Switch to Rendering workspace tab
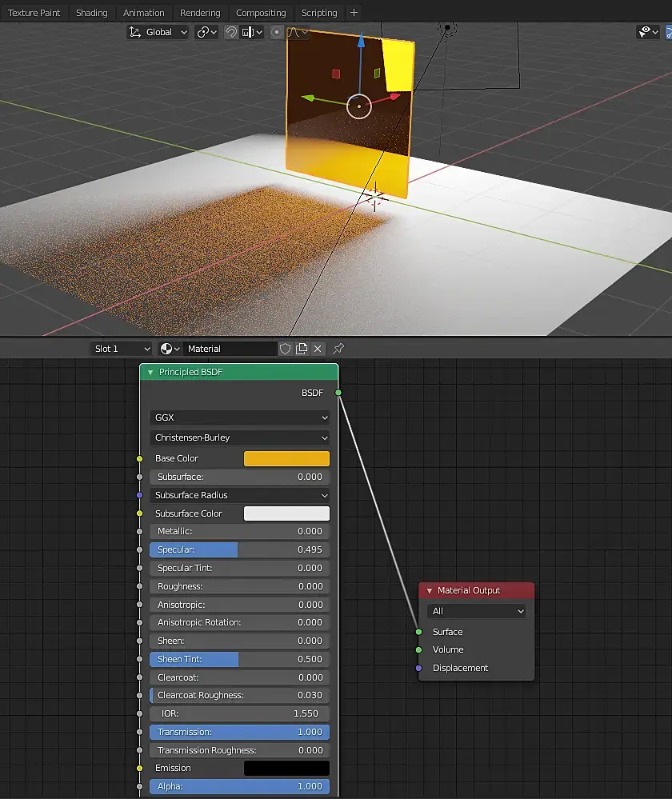672x799 pixels. point(200,13)
